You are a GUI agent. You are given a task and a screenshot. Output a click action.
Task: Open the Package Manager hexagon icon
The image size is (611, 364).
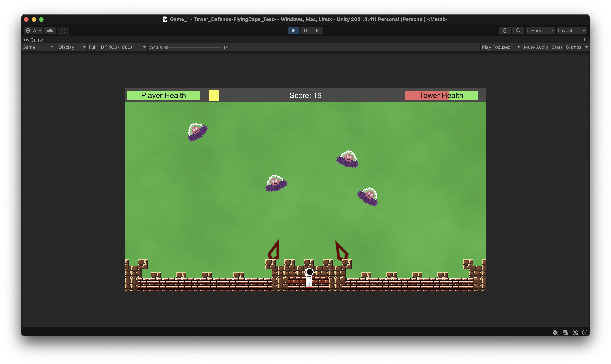(63, 30)
